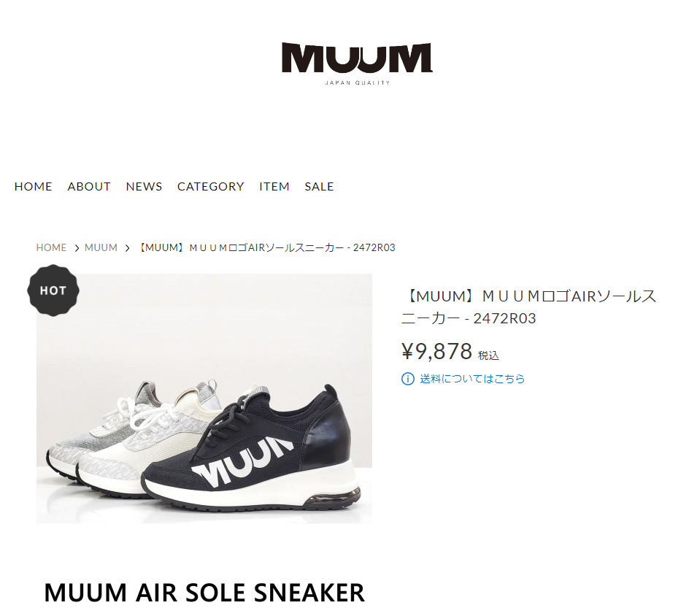Image resolution: width=689 pixels, height=616 pixels.
Task: Click the HOME breadcrumb link
Action: pyautogui.click(x=51, y=248)
